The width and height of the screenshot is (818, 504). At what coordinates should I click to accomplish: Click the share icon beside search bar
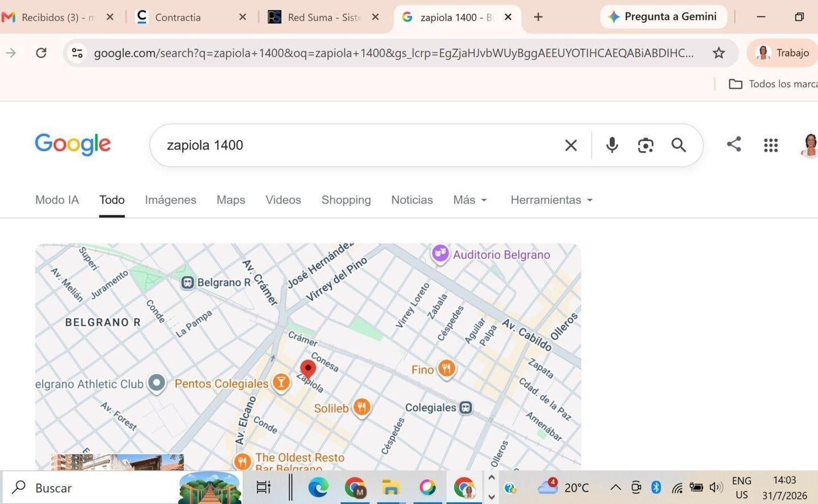coord(734,144)
